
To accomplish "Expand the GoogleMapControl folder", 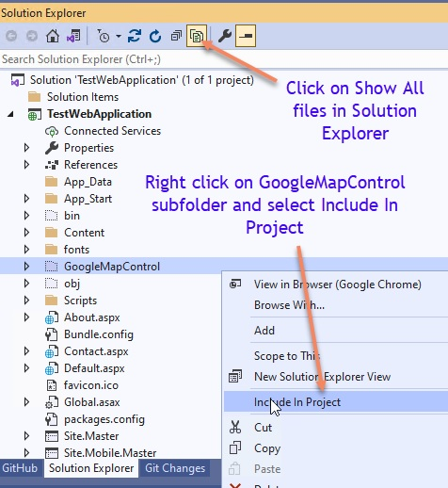I will [26, 267].
